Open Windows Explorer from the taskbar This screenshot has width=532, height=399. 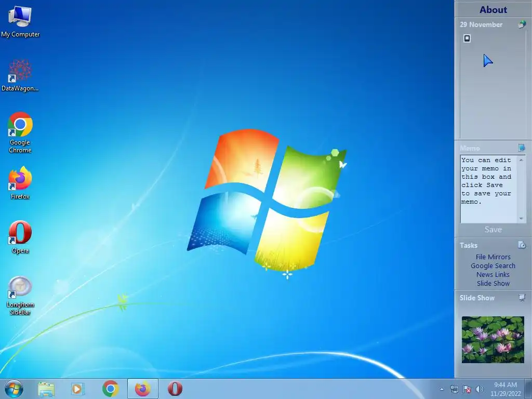point(46,389)
